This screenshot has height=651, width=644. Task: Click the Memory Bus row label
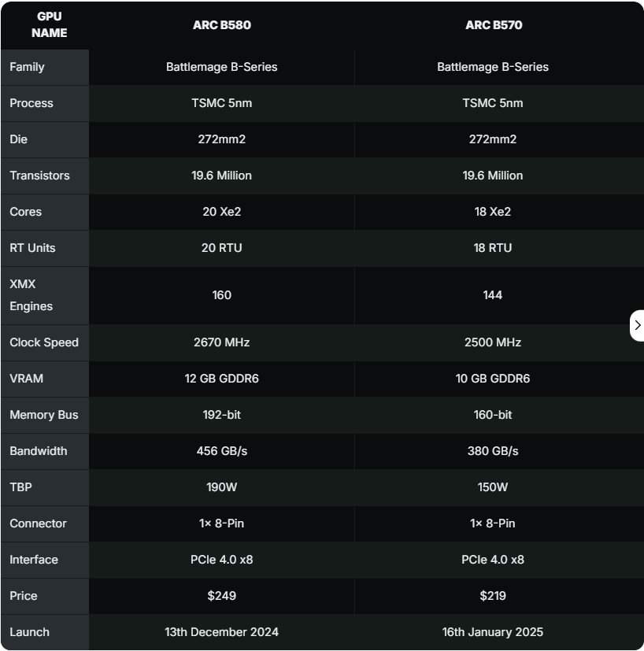coord(43,414)
